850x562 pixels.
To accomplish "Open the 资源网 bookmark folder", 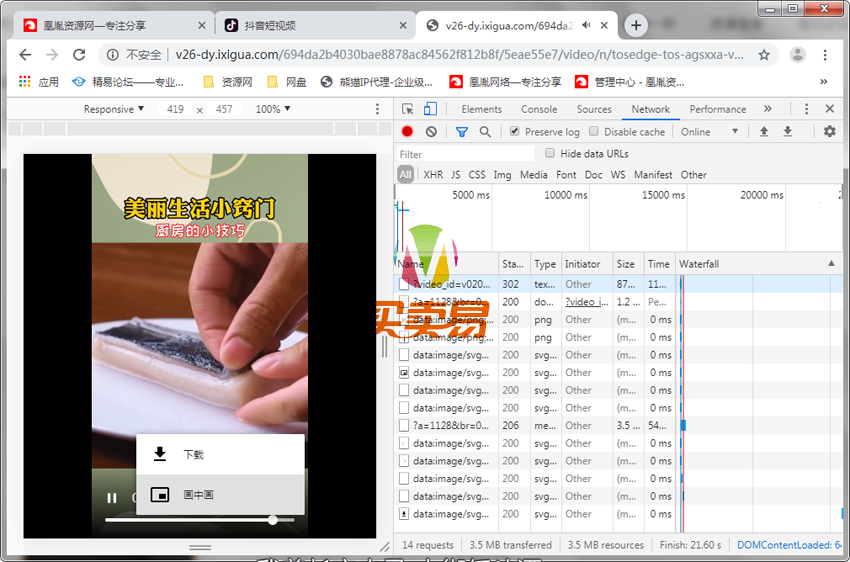I will [x=228, y=82].
